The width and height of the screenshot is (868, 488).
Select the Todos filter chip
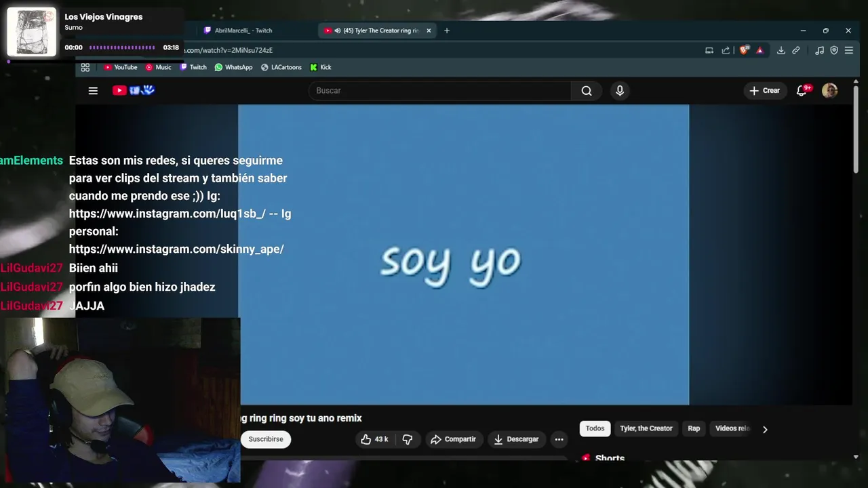pyautogui.click(x=595, y=428)
